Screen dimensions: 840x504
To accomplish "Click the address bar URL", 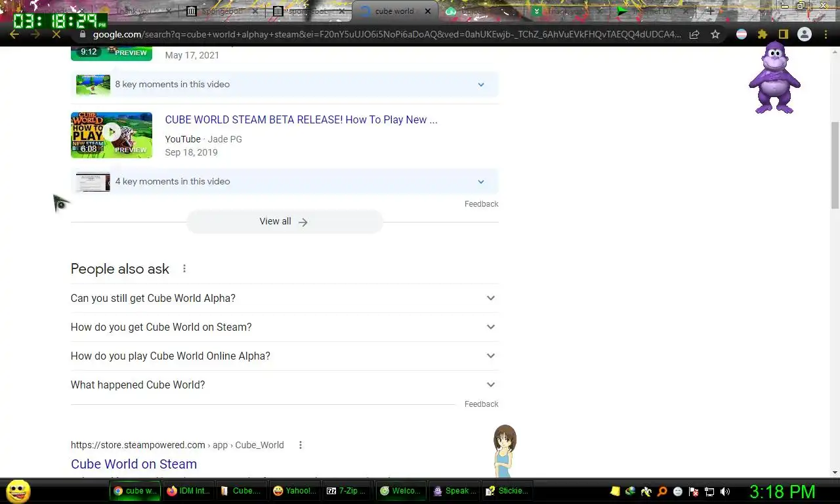I will 387,35.
